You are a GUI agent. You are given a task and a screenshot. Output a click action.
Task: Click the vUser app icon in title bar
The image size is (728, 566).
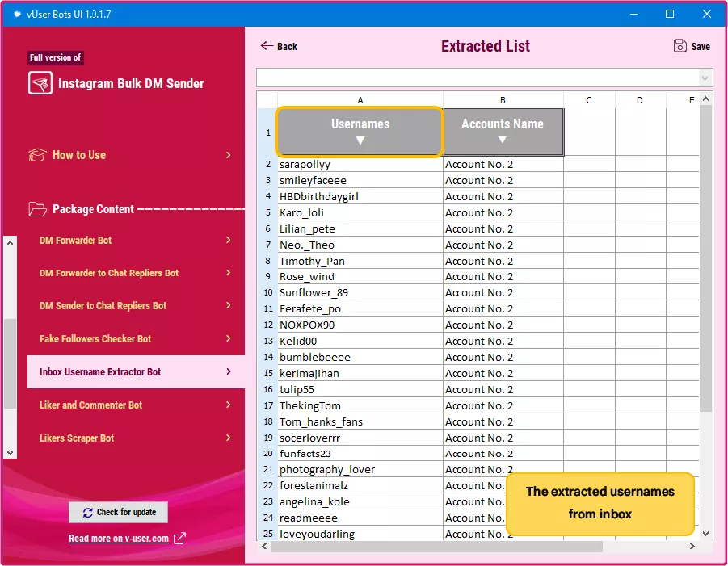[x=17, y=14]
